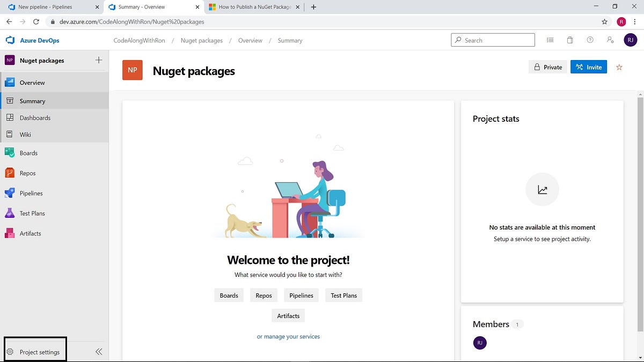
Task: Click the 'Welcome to the project!' heading
Action: (x=288, y=260)
